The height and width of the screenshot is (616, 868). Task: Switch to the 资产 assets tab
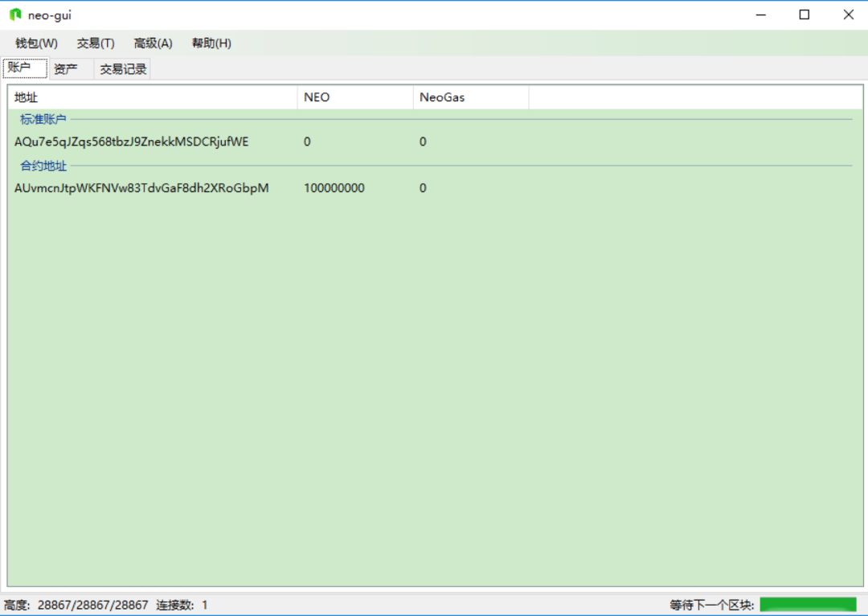(71, 68)
